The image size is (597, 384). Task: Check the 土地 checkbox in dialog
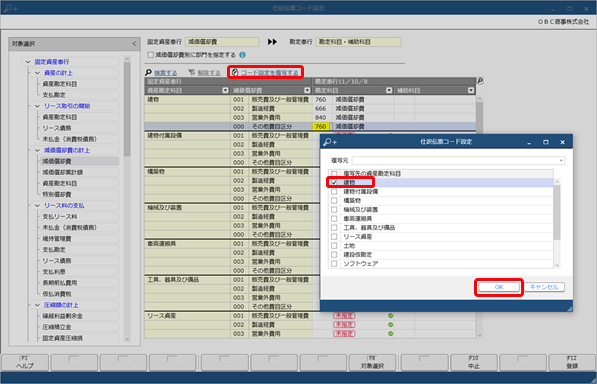pyautogui.click(x=334, y=245)
